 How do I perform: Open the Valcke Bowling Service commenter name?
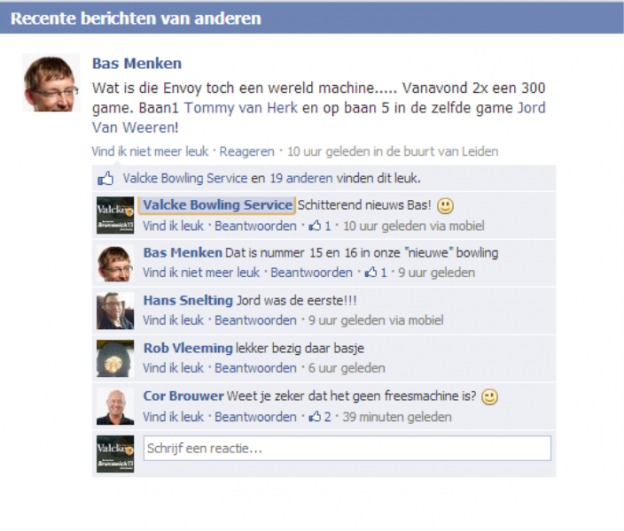(218, 205)
